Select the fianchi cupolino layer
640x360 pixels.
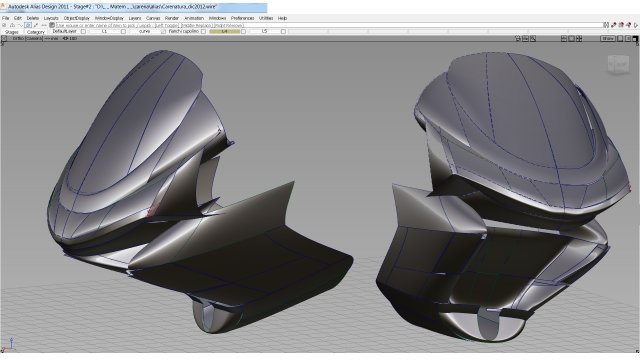point(184,31)
